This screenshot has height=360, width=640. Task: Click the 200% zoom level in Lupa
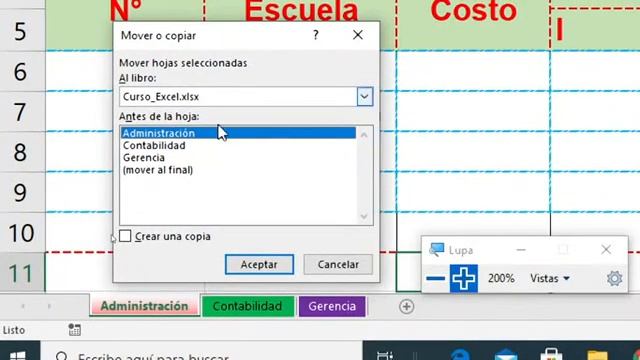501,279
